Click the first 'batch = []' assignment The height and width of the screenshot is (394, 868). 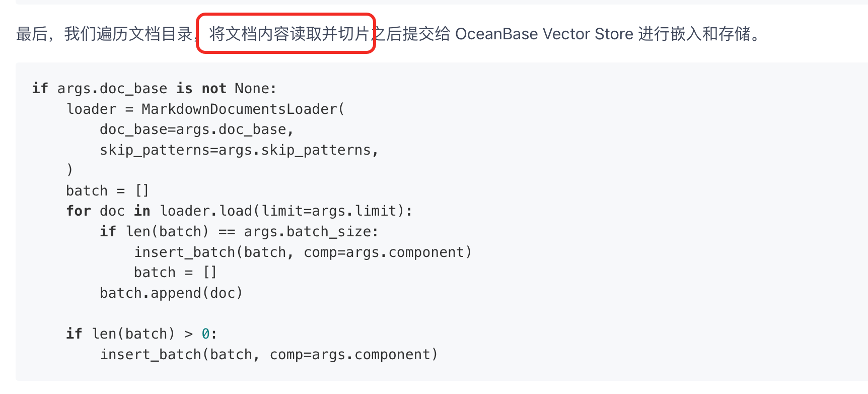108,190
